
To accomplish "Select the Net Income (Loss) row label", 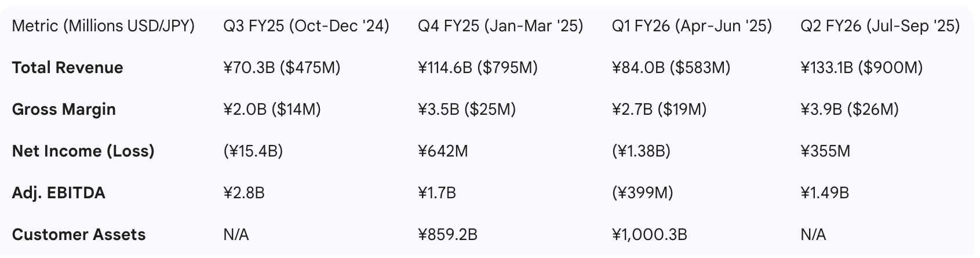I will tap(83, 151).
